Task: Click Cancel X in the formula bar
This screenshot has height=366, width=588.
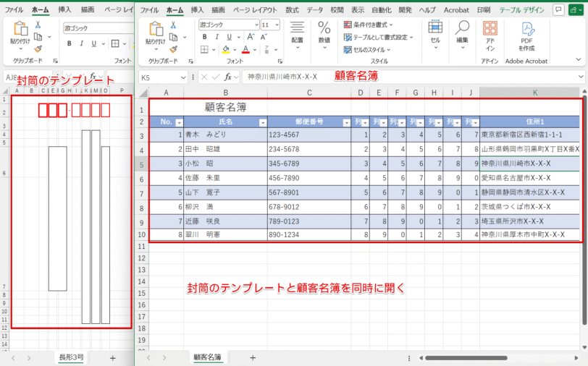Action: pos(204,77)
